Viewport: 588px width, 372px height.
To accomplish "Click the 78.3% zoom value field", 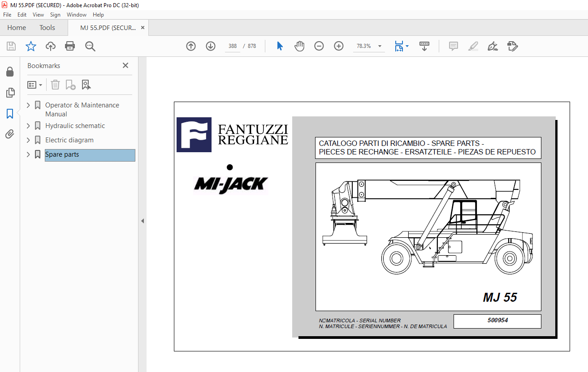I will pyautogui.click(x=364, y=46).
